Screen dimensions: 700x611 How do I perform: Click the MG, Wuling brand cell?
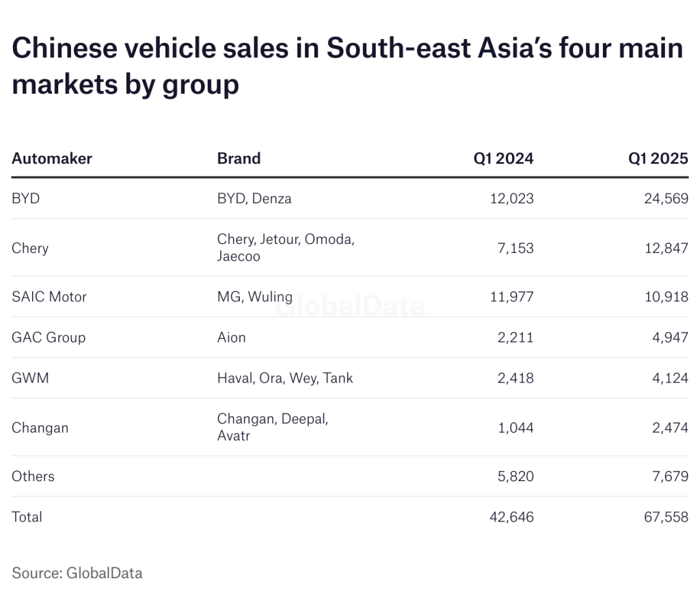pyautogui.click(x=254, y=297)
